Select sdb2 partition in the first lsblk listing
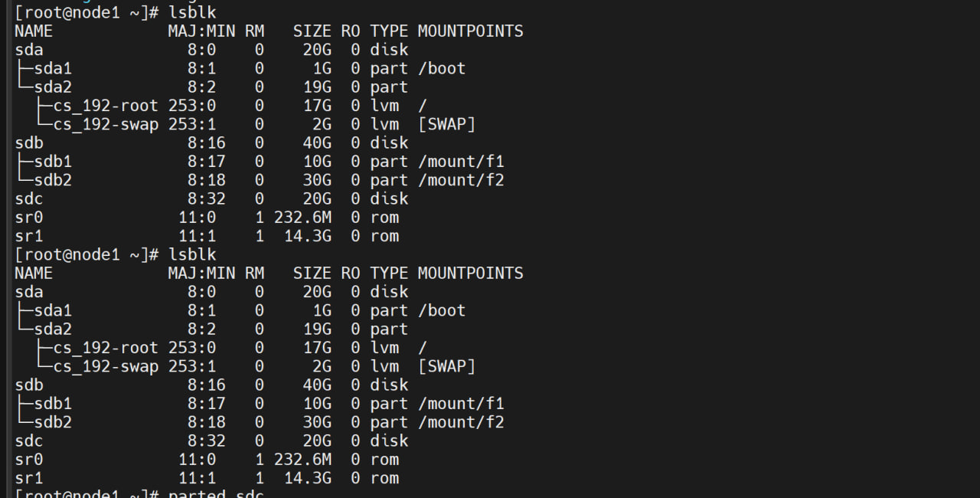980x498 pixels. (x=53, y=180)
